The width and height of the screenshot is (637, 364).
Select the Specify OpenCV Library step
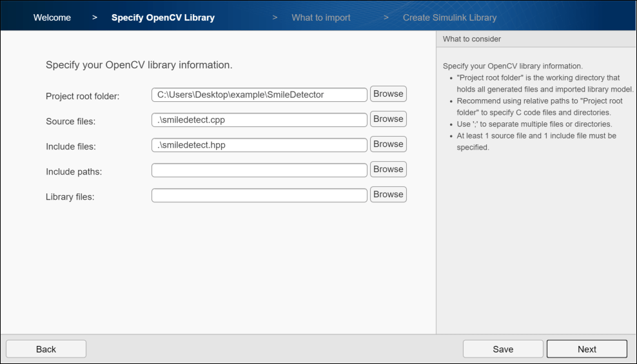(163, 17)
